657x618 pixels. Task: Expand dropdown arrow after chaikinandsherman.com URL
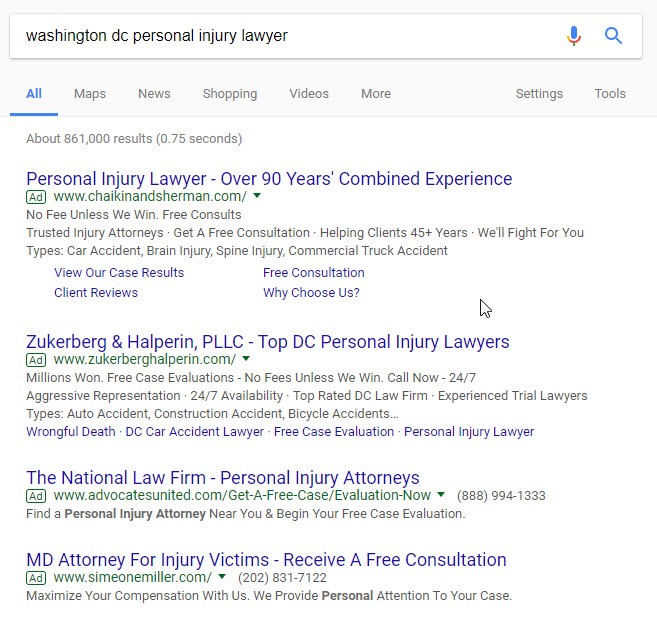pyautogui.click(x=257, y=195)
